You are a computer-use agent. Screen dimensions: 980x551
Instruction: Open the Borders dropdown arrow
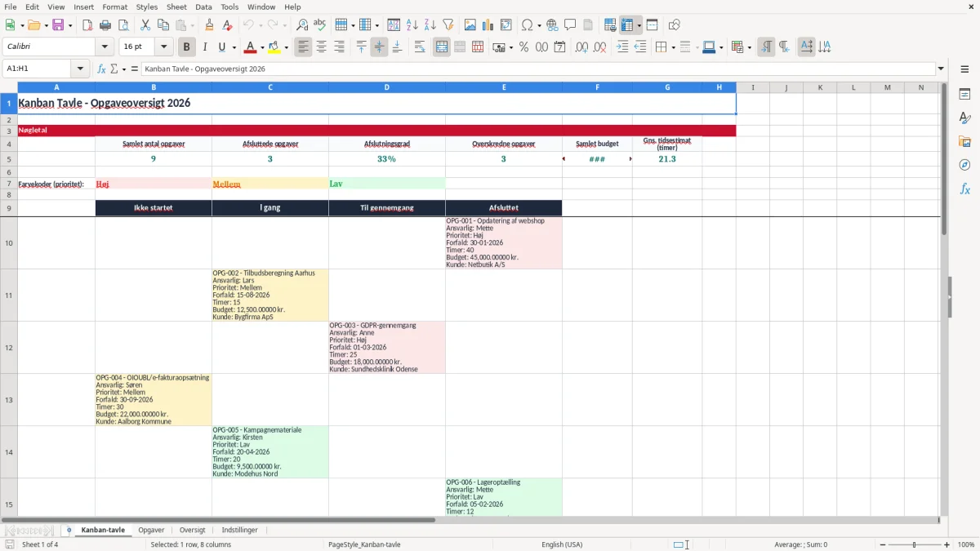(673, 47)
